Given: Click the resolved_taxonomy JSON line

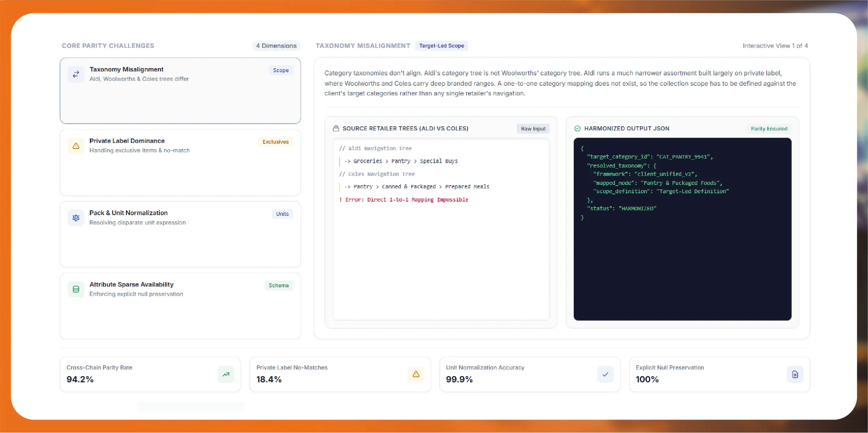Looking at the screenshot, I should [621, 166].
